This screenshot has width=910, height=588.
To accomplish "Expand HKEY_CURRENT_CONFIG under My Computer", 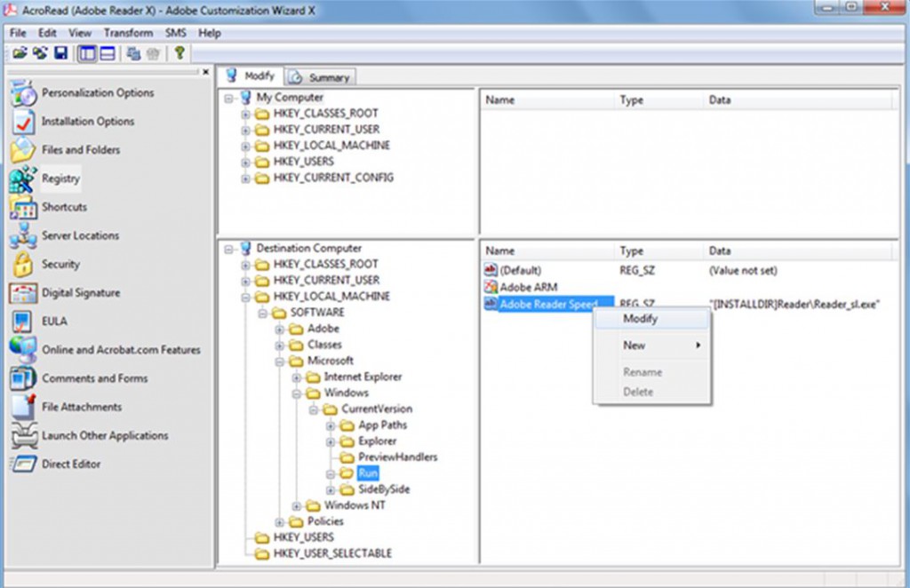I will (245, 179).
